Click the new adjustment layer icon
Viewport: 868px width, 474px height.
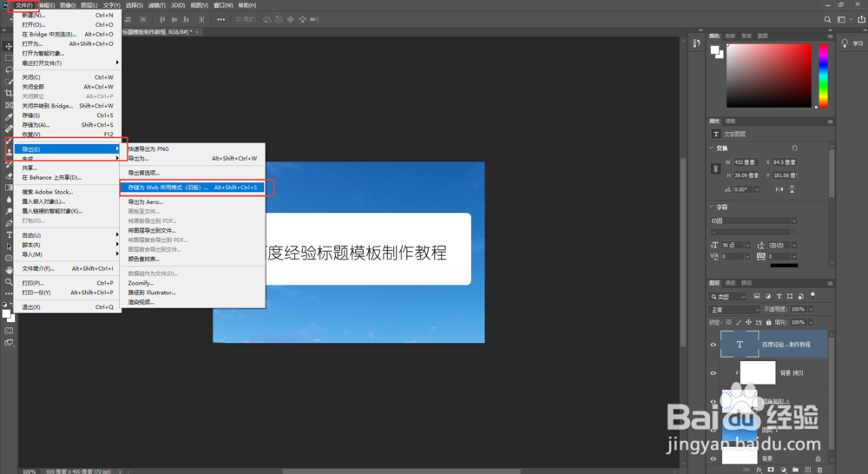(x=783, y=470)
